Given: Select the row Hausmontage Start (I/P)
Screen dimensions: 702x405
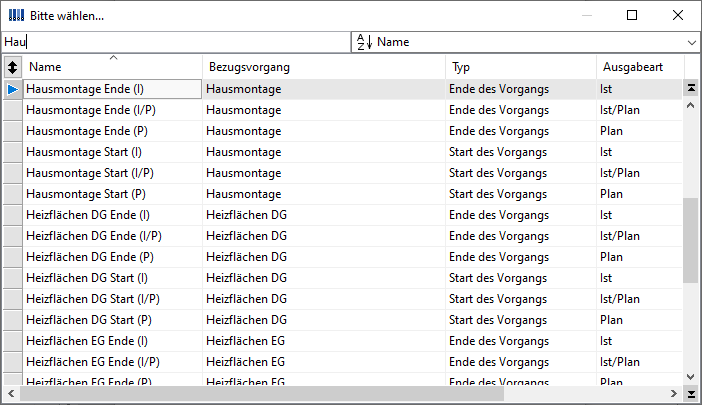Looking at the screenshot, I should coord(343,173).
